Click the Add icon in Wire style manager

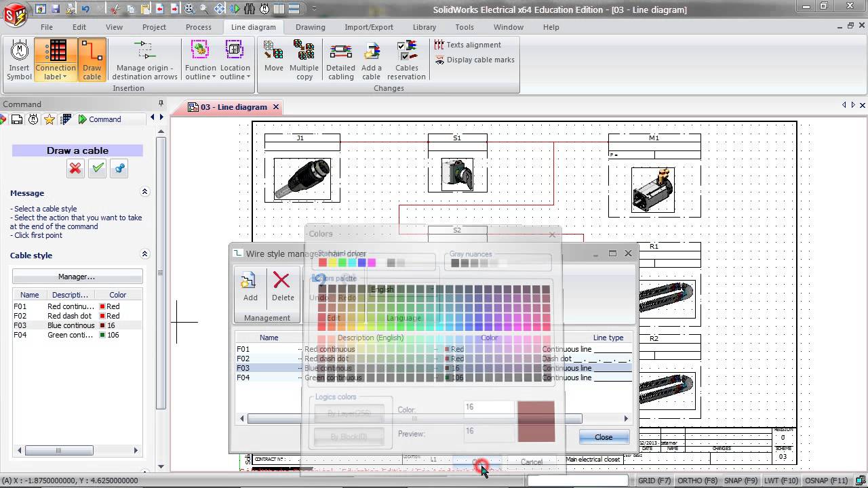click(x=250, y=287)
